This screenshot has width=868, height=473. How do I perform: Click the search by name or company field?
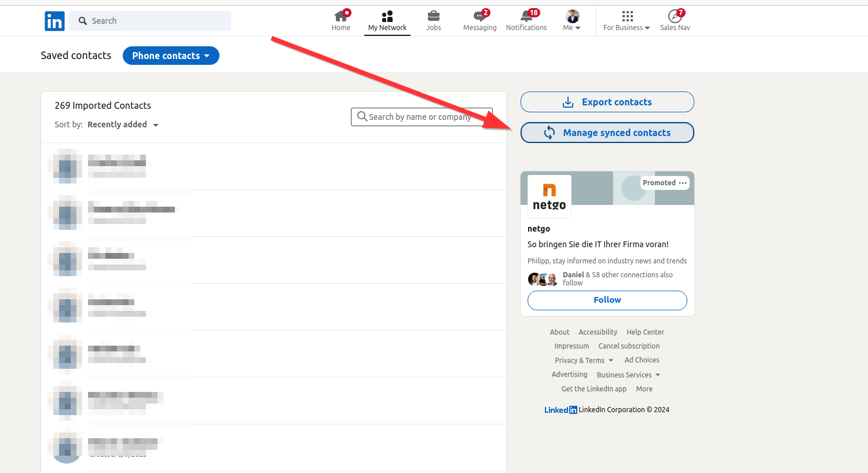tap(422, 117)
